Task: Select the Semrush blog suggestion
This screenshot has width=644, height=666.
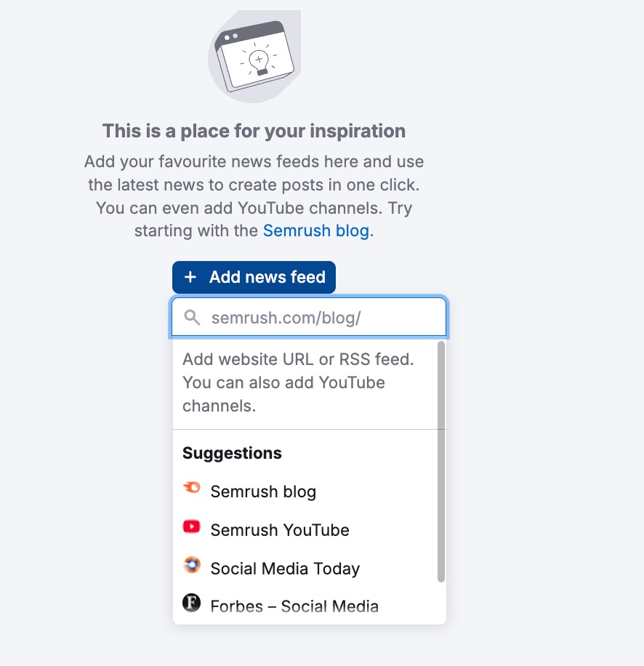Action: (263, 492)
